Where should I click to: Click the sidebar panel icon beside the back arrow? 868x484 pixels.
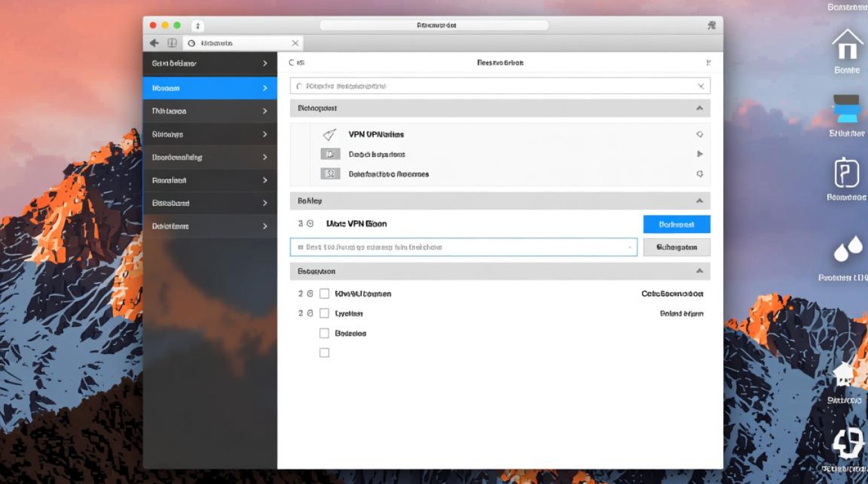click(x=172, y=43)
